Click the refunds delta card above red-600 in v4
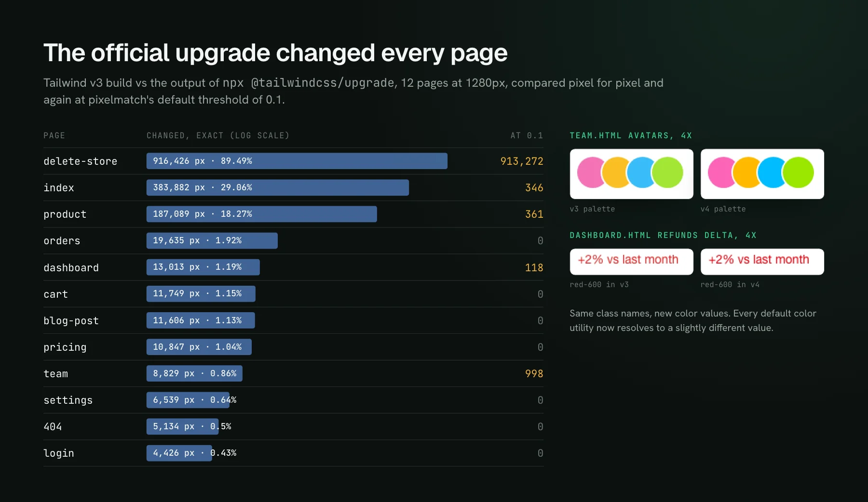 [762, 262]
